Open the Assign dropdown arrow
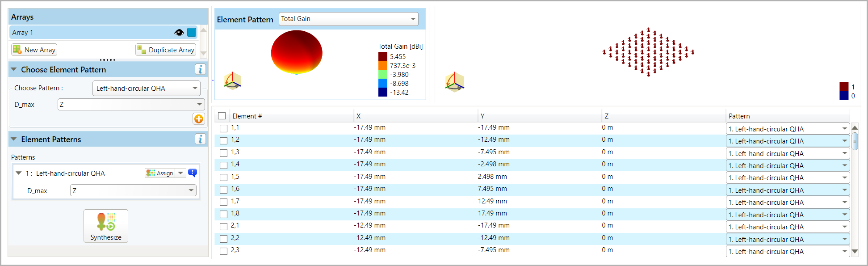The image size is (868, 266). 180,173
